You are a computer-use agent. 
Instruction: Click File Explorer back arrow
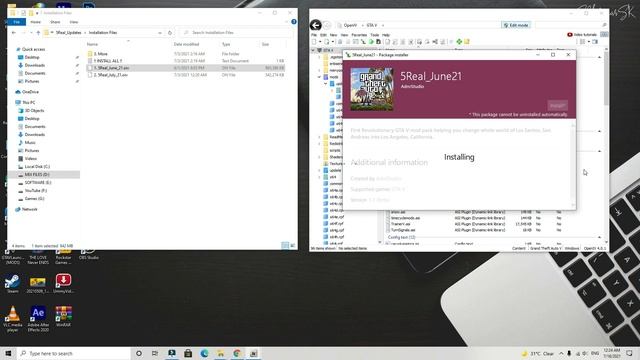(x=14, y=32)
